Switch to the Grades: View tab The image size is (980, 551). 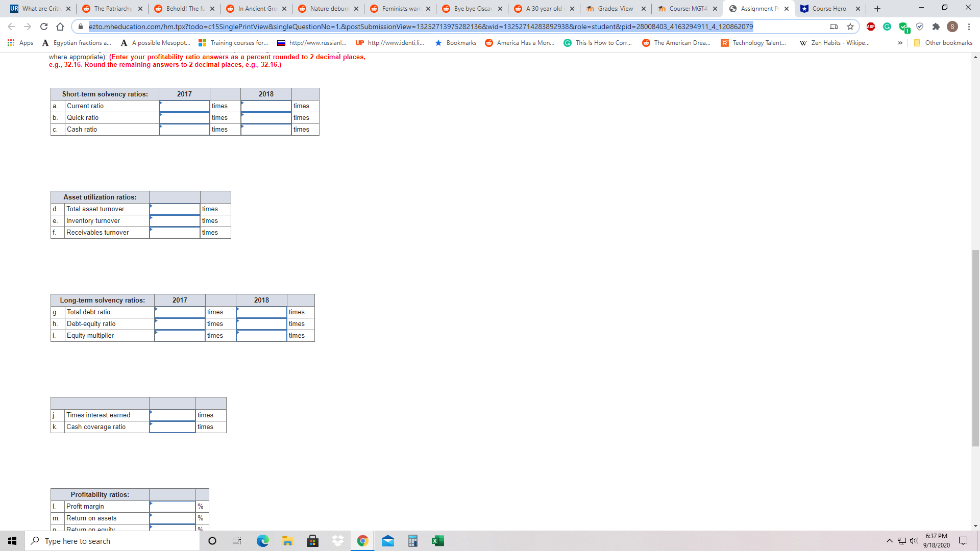[615, 9]
